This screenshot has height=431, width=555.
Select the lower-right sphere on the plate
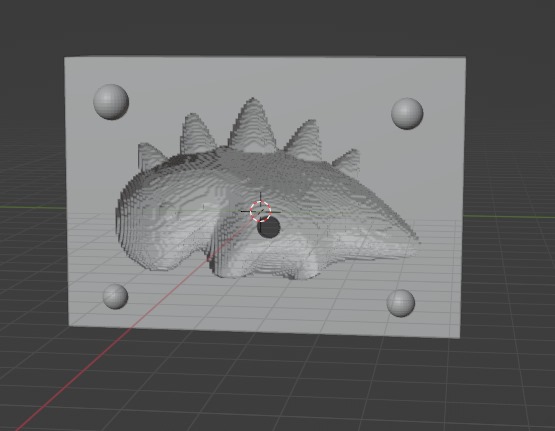tap(401, 303)
